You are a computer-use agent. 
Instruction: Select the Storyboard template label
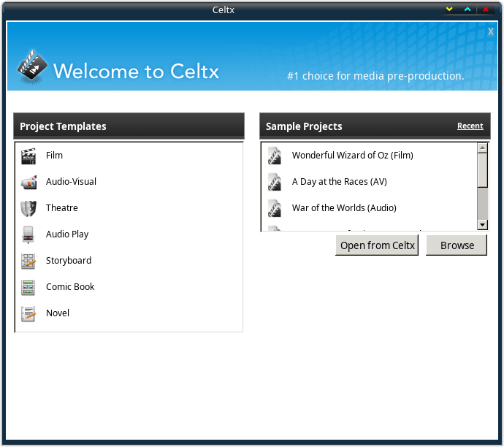point(69,261)
